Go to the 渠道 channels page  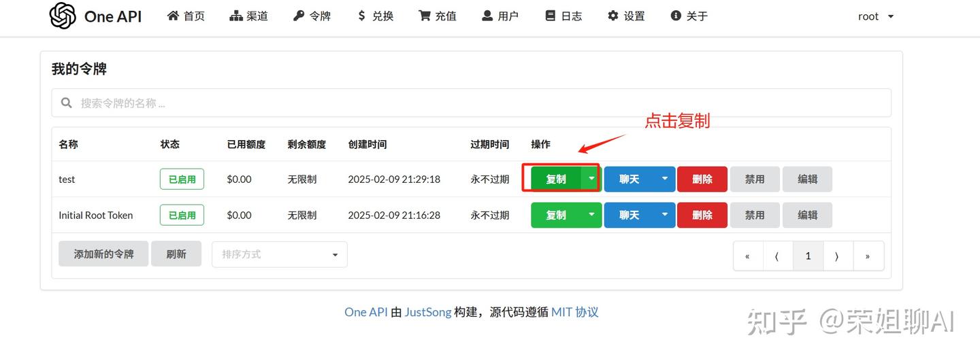248,16
